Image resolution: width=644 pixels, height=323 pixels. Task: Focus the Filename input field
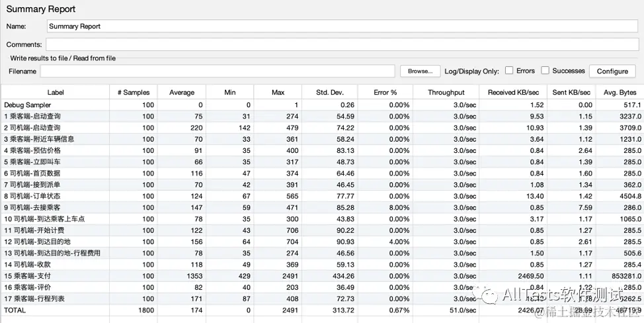(x=218, y=71)
